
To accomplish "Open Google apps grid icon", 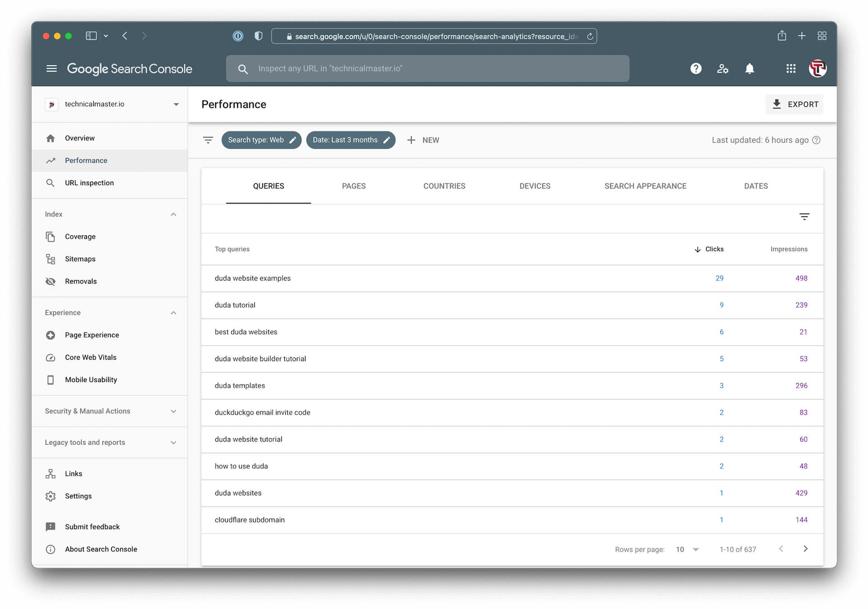I will point(791,68).
